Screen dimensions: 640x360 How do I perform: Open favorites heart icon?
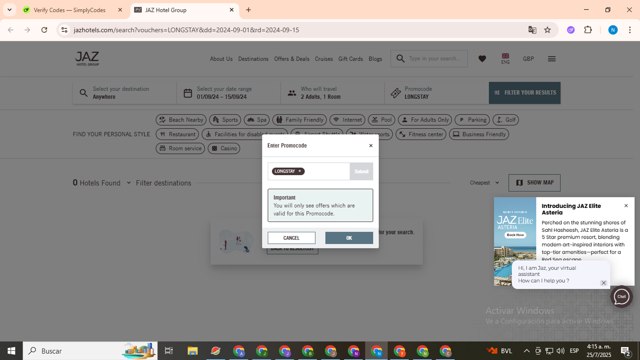coord(482,59)
